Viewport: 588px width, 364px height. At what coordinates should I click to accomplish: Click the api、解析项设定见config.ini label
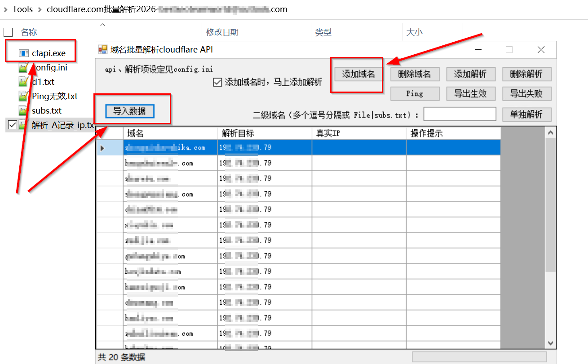pos(159,70)
